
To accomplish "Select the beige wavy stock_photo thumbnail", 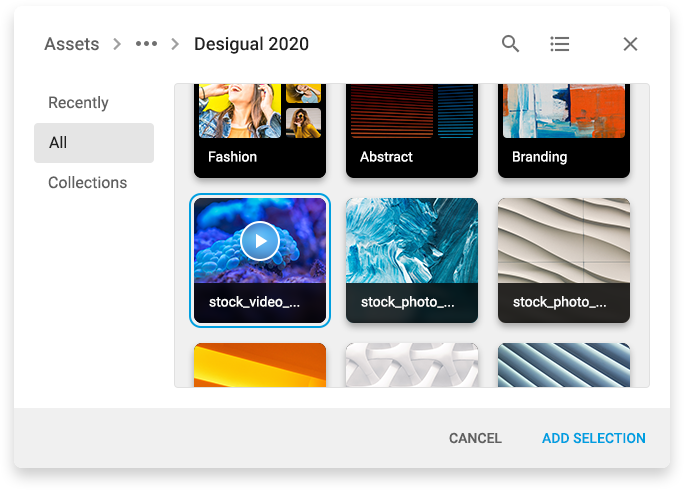I will tap(564, 260).
